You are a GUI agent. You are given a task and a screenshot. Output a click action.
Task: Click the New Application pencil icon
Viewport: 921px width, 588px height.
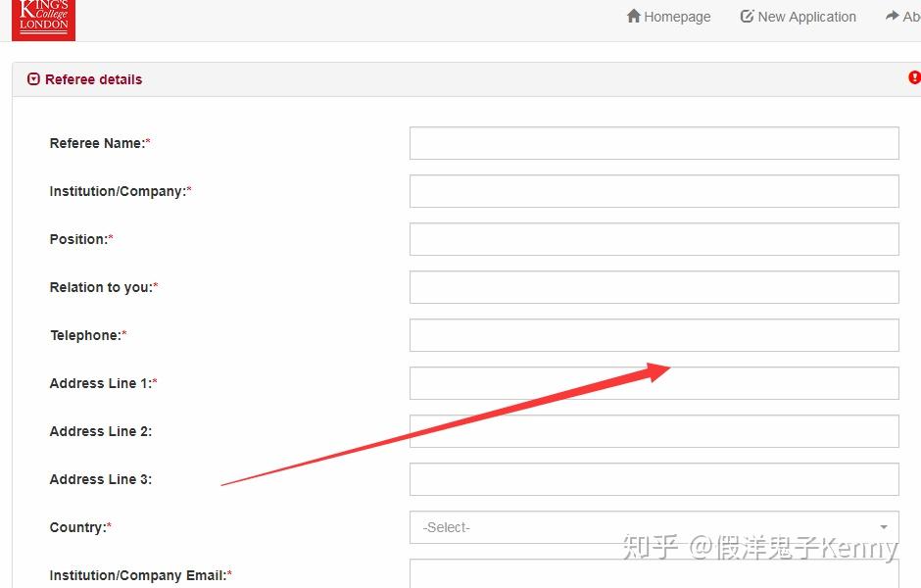[x=747, y=16]
